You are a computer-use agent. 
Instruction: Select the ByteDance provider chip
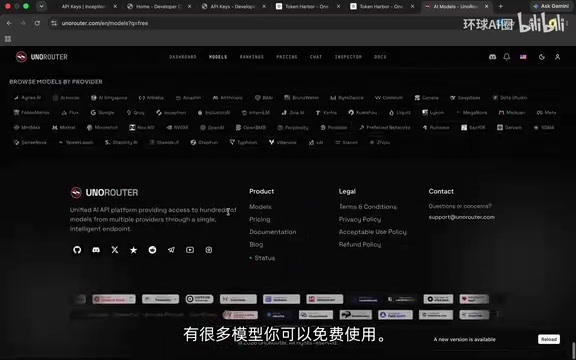(347, 98)
